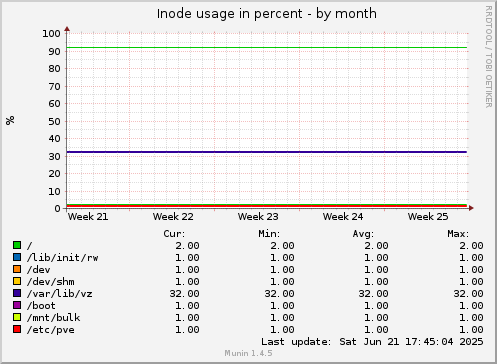Click the 'Munin 1.4.5' version text

(248, 353)
